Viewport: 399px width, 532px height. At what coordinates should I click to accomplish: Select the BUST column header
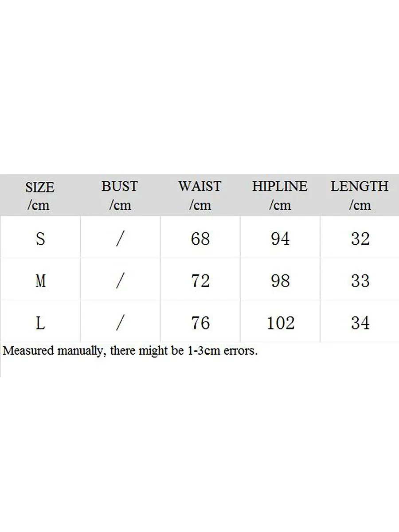[x=120, y=195]
